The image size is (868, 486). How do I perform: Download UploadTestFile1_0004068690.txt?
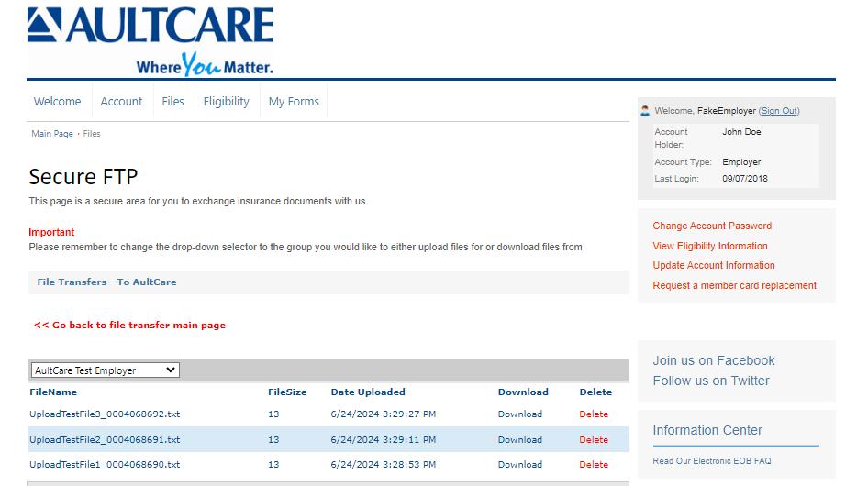click(x=520, y=464)
